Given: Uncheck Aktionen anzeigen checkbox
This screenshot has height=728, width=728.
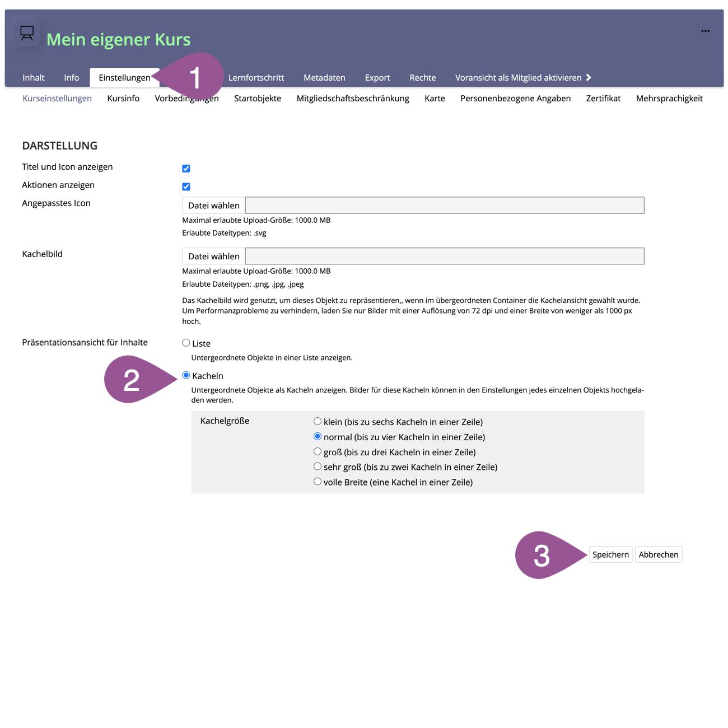Looking at the screenshot, I should 186,186.
